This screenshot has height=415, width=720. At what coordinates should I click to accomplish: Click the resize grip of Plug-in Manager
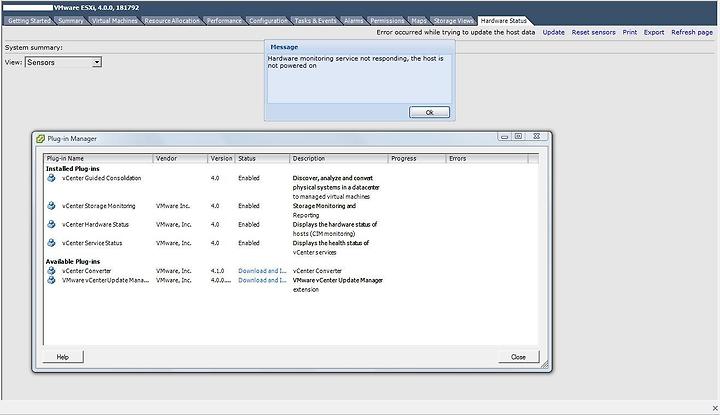[x=545, y=365]
